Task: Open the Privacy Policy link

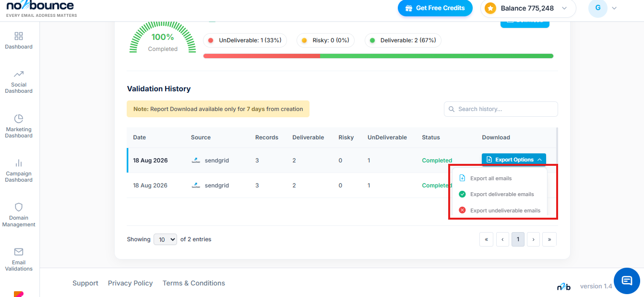Action: click(130, 283)
